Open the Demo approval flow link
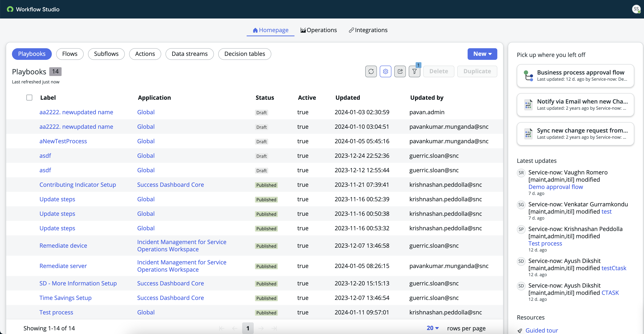Viewport: 644px width, 334px height. tap(555, 187)
